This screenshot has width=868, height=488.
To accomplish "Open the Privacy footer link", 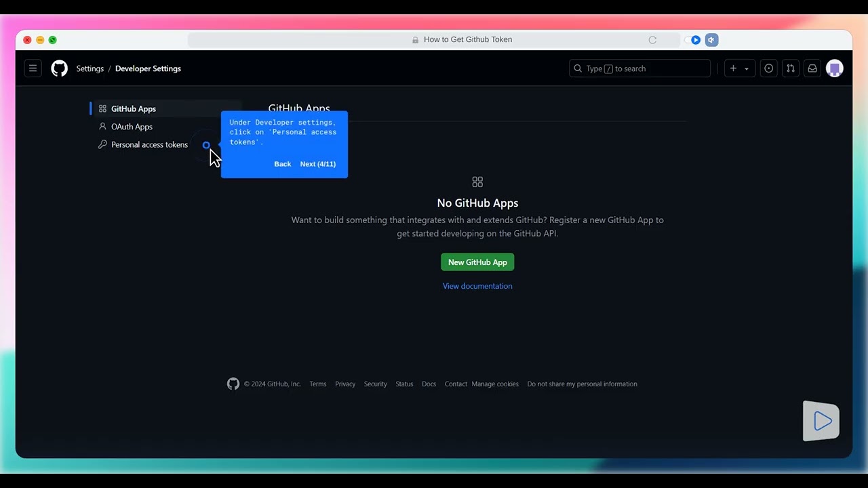I will pyautogui.click(x=345, y=384).
